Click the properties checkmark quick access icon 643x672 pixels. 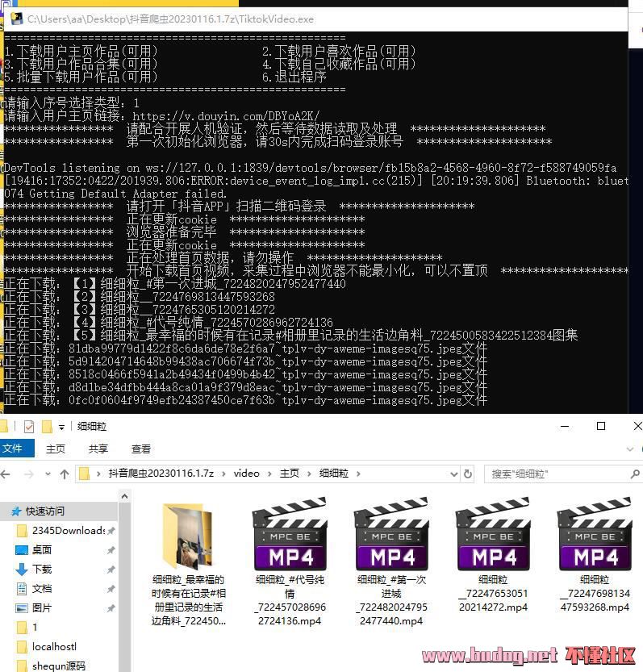29,427
